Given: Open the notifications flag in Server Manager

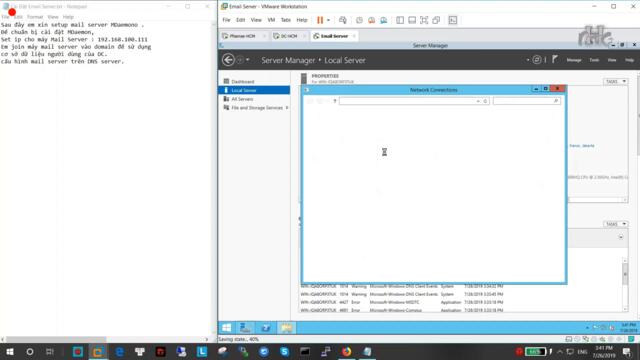Looking at the screenshot, I should click(x=555, y=60).
